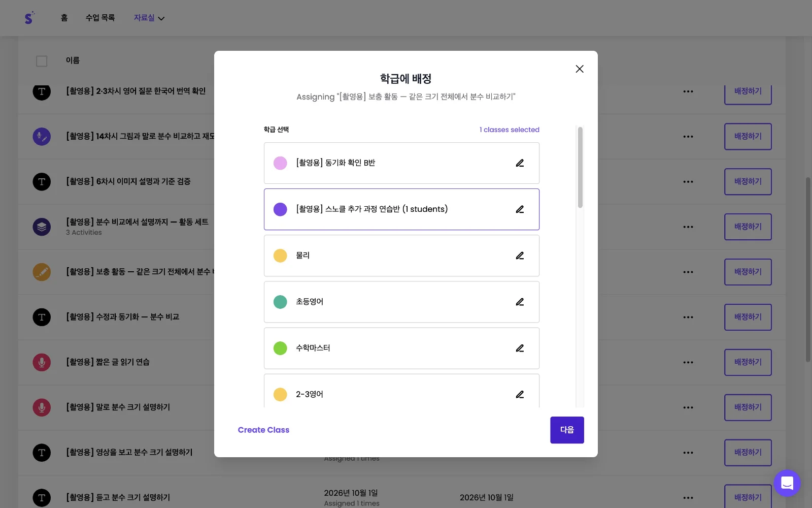
Task: Click the pencil icon for 초등영어
Action: pyautogui.click(x=520, y=302)
